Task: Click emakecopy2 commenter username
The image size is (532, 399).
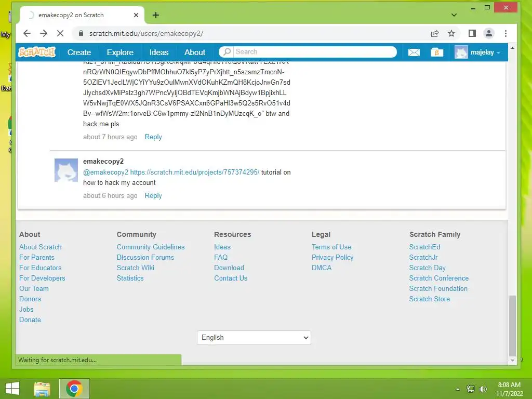Action: point(103,161)
